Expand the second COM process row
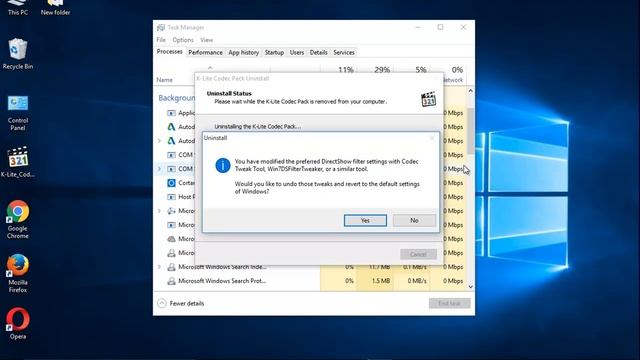The width and height of the screenshot is (640, 360). click(x=160, y=169)
